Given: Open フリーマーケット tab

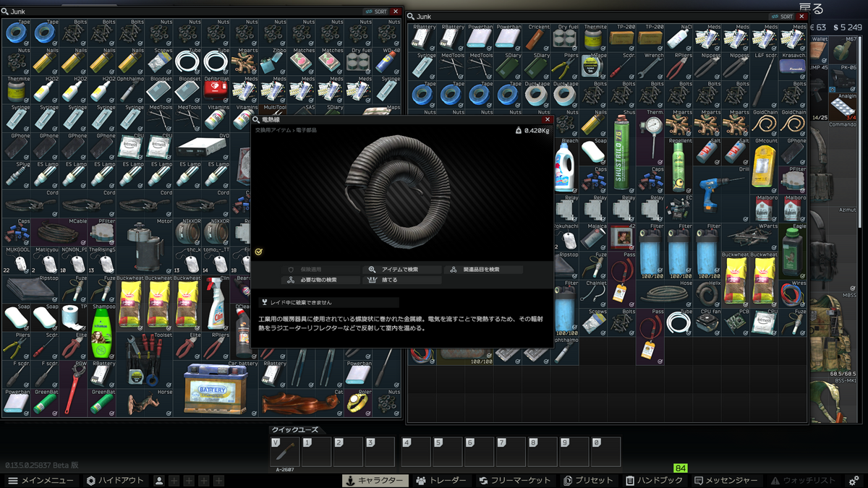Looking at the screenshot, I should [x=514, y=481].
